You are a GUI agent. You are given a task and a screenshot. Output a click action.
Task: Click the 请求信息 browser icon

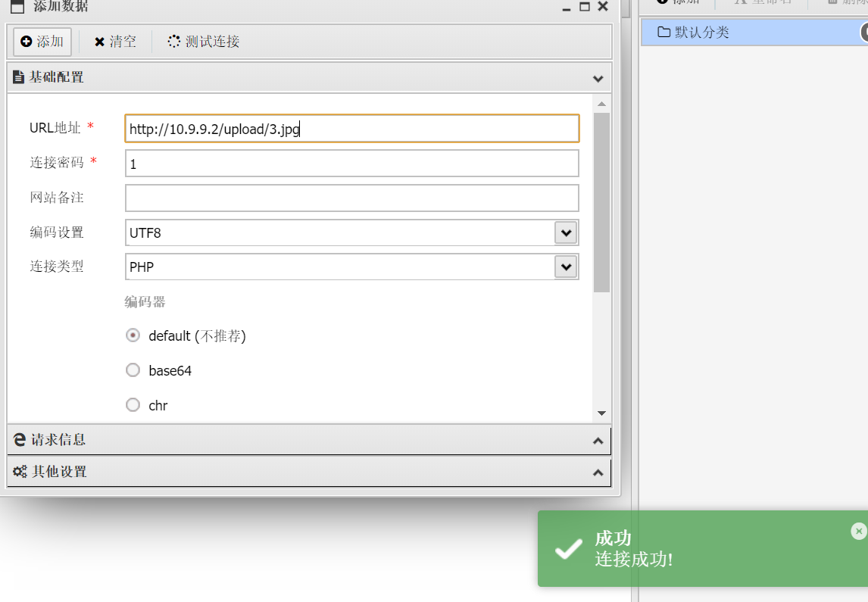[20, 440]
